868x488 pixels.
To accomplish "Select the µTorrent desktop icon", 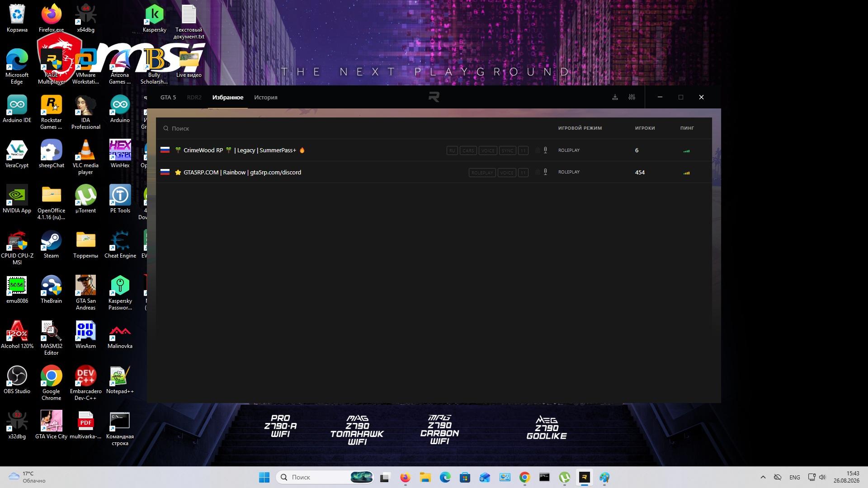I will click(86, 200).
